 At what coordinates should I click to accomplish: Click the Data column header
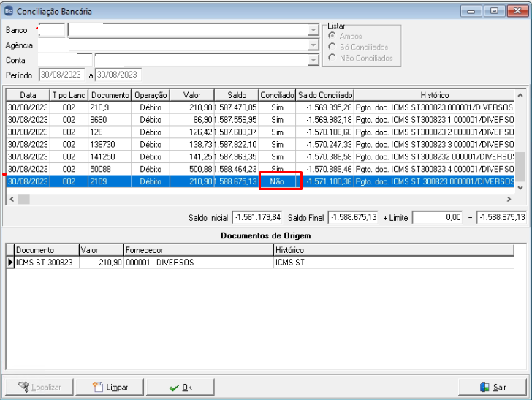[x=28, y=95]
